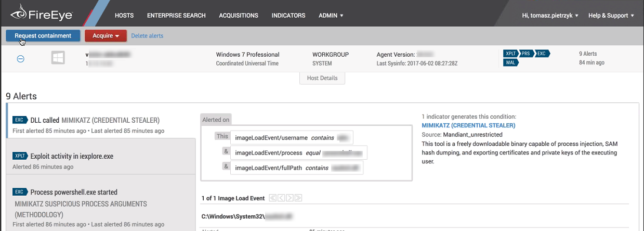The width and height of the screenshot is (644, 231).
Task: Click the Agent Version label
Action: click(x=396, y=54)
